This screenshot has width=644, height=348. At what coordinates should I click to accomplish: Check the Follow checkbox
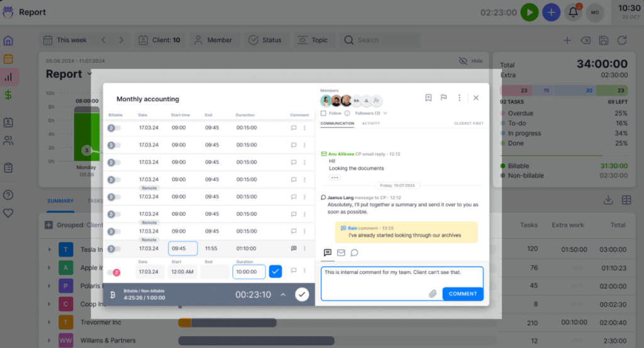click(x=323, y=113)
